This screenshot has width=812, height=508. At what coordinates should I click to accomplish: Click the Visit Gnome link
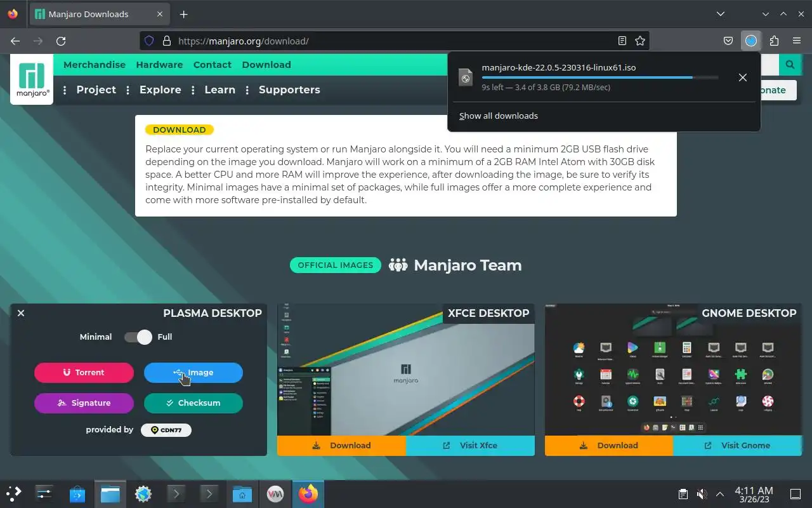tap(738, 446)
